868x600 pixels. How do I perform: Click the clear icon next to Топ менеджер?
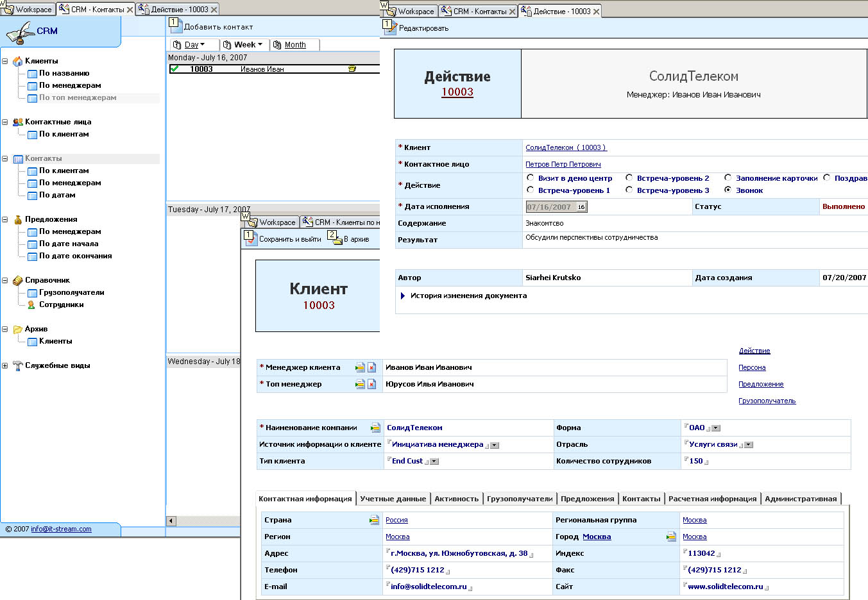click(371, 384)
